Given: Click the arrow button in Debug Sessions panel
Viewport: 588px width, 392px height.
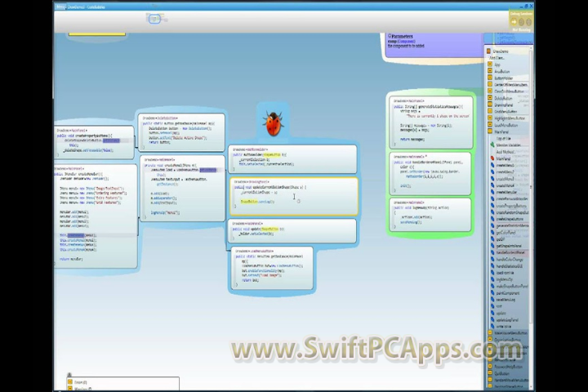Looking at the screenshot, I should coord(514,22).
